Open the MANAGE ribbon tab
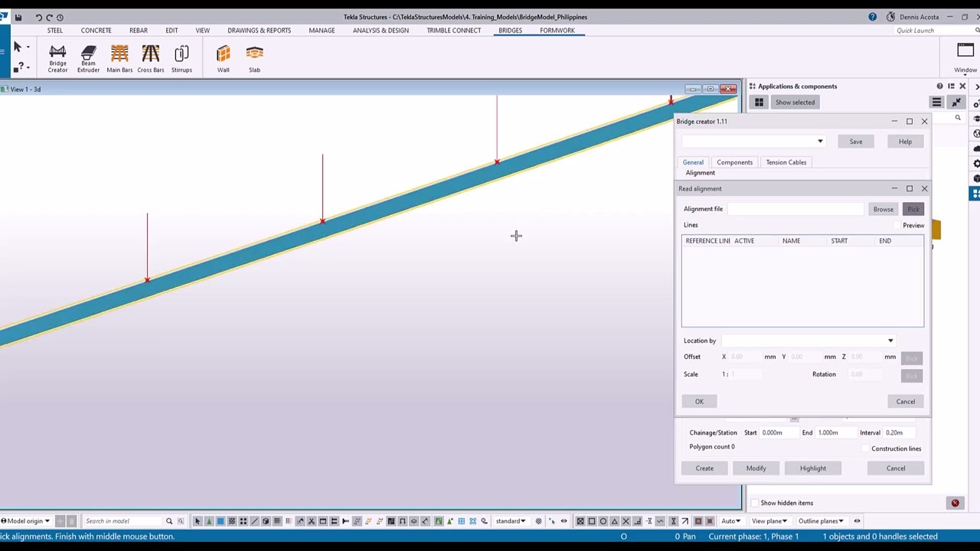This screenshot has height=551, width=980. tap(322, 31)
